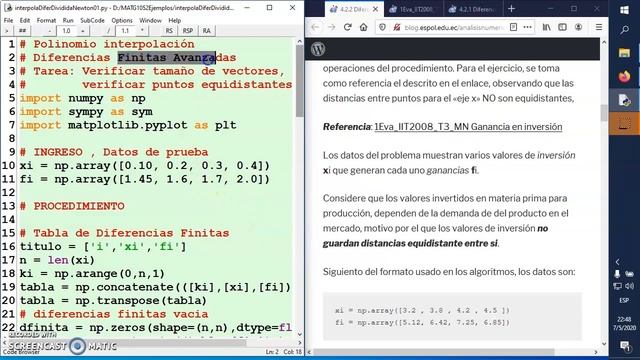Open File Explorer from taskbar
The width and height of the screenshot is (640, 360).
pyautogui.click(x=624, y=53)
